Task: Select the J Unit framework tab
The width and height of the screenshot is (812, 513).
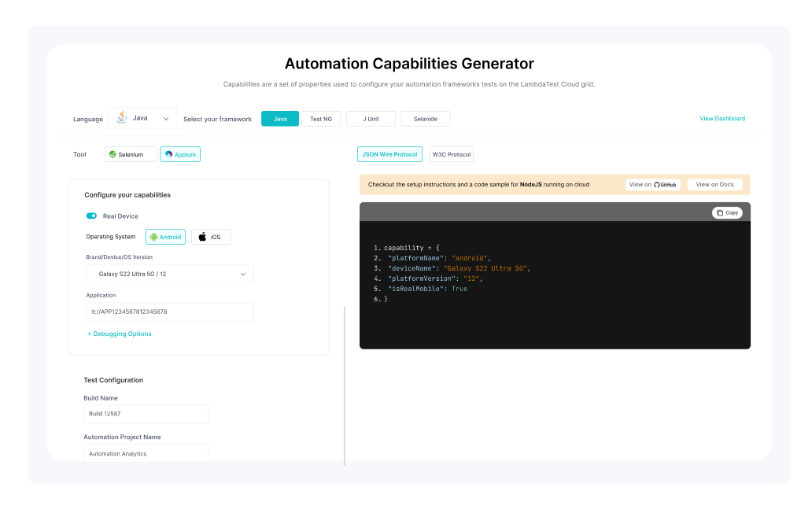Action: [x=371, y=118]
